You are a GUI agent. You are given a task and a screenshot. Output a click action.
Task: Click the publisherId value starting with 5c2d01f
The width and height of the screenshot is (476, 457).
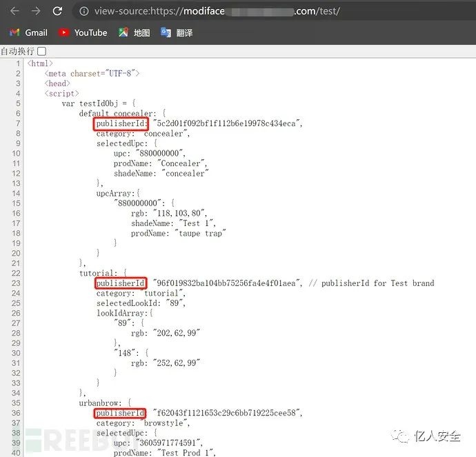(x=228, y=123)
